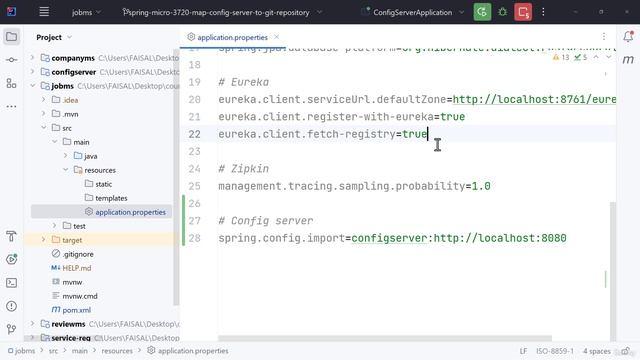Open the main hamburger menu
640x360 pixels.
(44, 12)
